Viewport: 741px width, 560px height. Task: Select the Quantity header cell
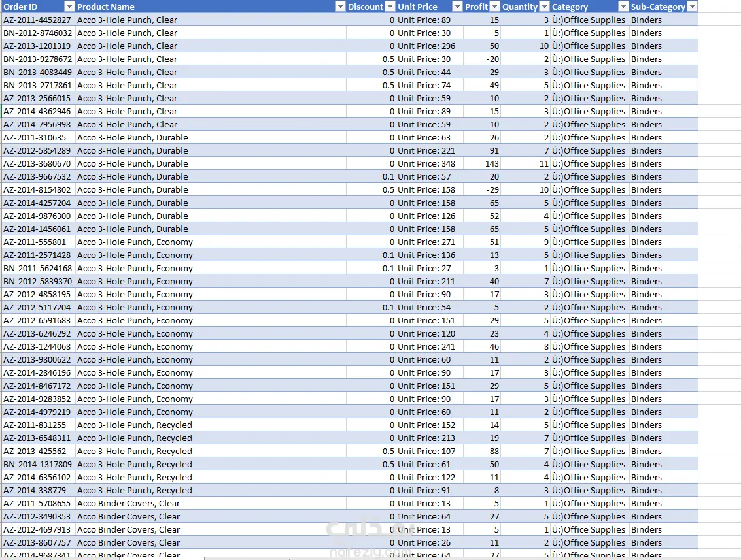point(526,7)
